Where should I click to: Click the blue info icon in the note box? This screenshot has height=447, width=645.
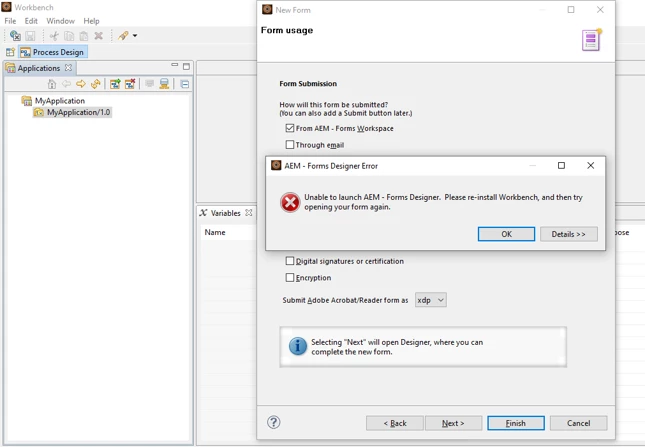[x=298, y=346]
